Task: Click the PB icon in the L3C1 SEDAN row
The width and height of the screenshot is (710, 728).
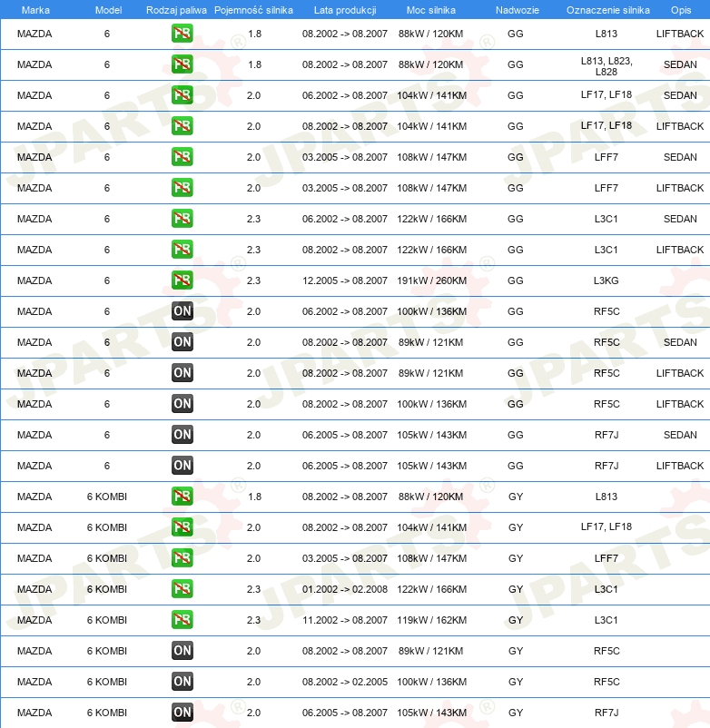Action: tap(182, 219)
